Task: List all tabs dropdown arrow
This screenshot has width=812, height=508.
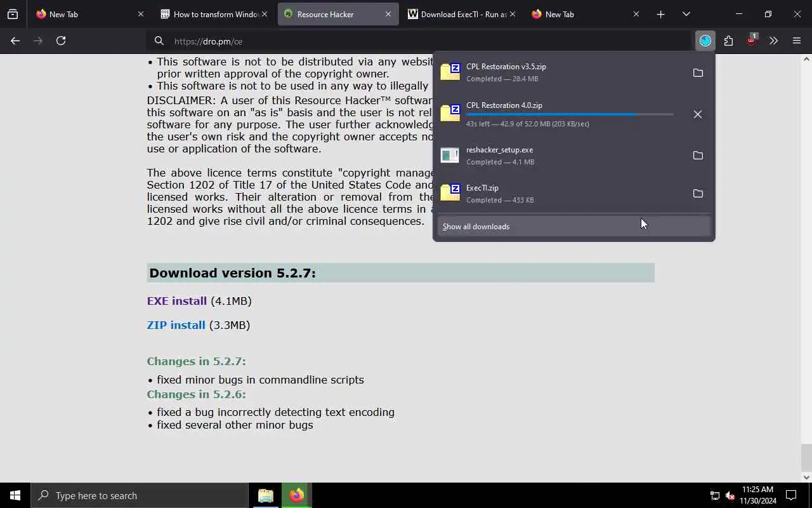Action: (686, 14)
